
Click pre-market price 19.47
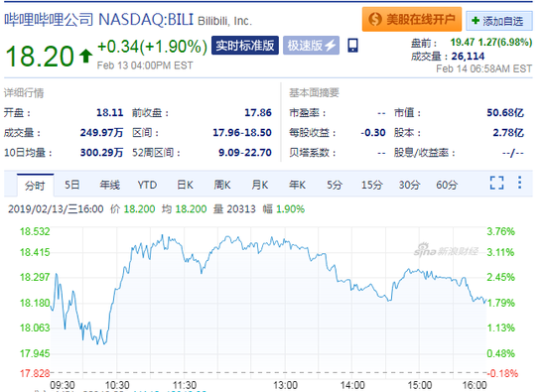[x=463, y=42]
